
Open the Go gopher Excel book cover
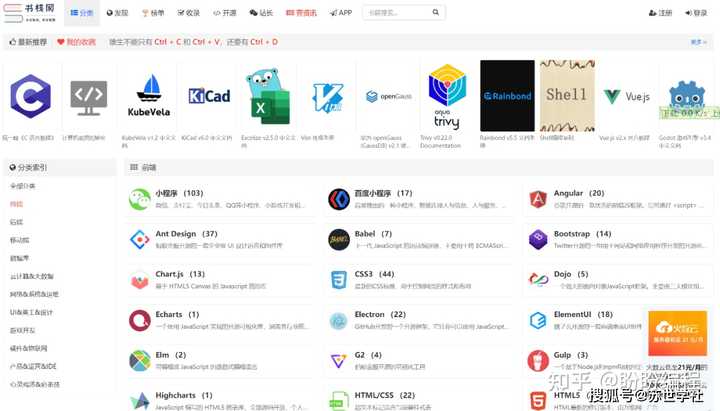click(268, 96)
